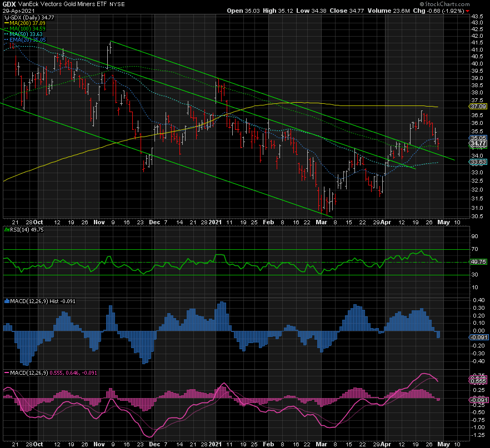Click the red down-arrow beside Chg
Screen dimensions: 490x448
pyautogui.click(x=467, y=11)
